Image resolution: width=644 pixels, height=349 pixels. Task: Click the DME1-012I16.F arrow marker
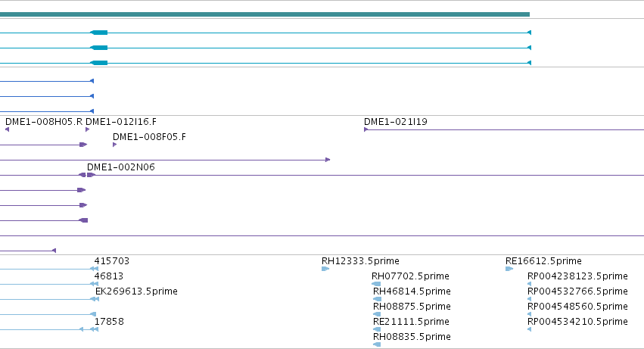(88, 129)
